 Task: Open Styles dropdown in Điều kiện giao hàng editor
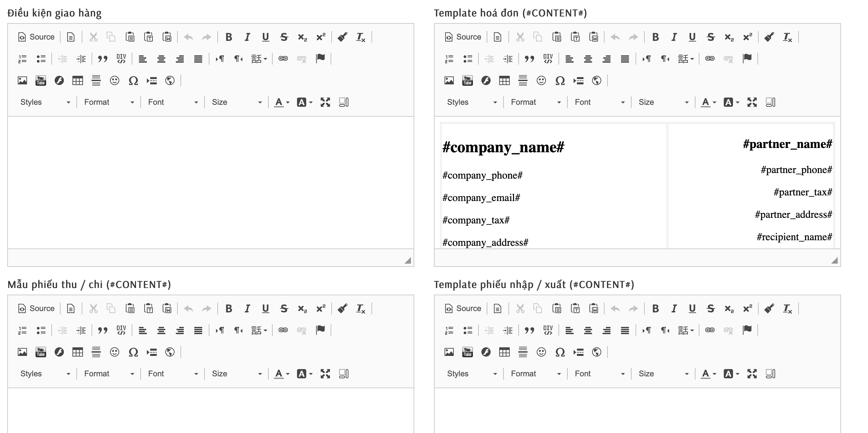[45, 102]
